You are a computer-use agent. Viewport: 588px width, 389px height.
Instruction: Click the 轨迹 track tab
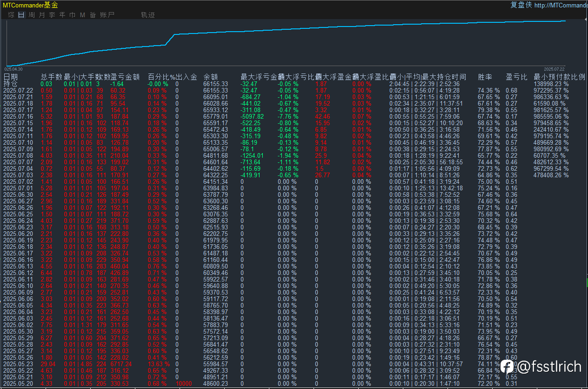click(148, 15)
